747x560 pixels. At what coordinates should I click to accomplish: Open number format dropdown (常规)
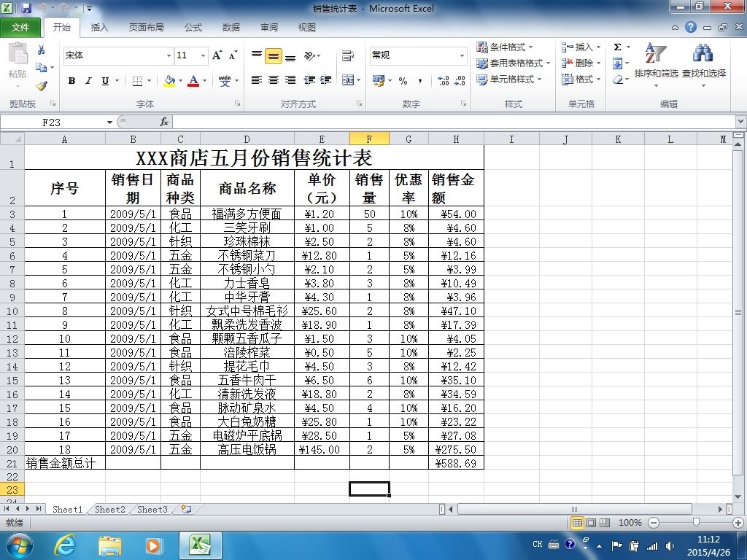[462, 55]
